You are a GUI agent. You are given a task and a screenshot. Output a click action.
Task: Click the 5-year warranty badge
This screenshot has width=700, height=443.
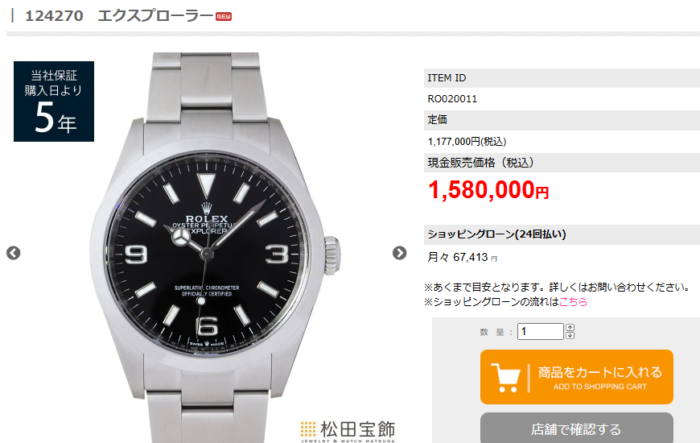click(54, 101)
